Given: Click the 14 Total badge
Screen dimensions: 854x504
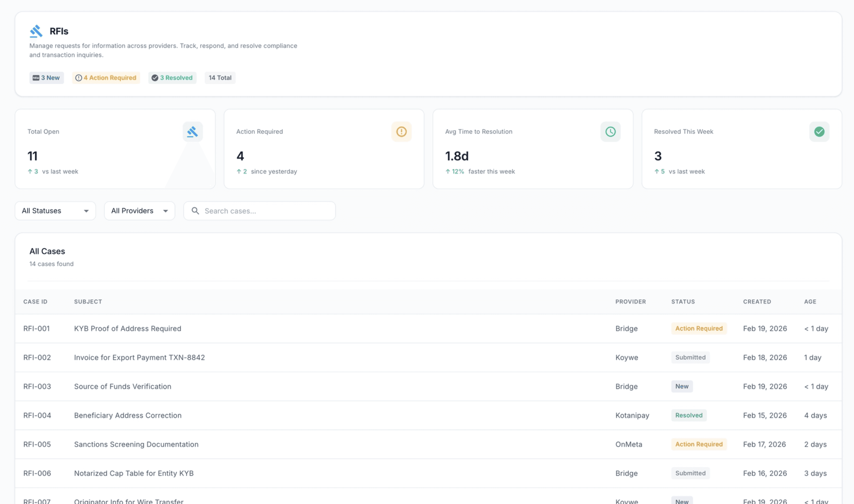Looking at the screenshot, I should [x=220, y=78].
